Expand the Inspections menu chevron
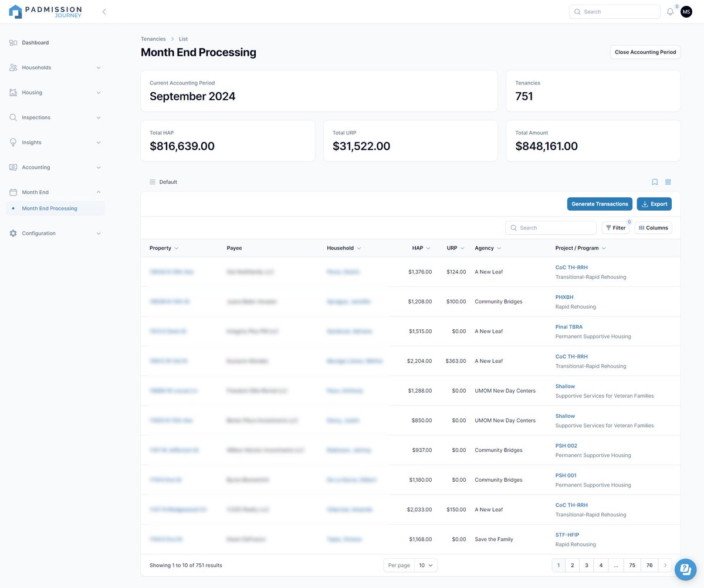The image size is (704, 588). point(99,117)
